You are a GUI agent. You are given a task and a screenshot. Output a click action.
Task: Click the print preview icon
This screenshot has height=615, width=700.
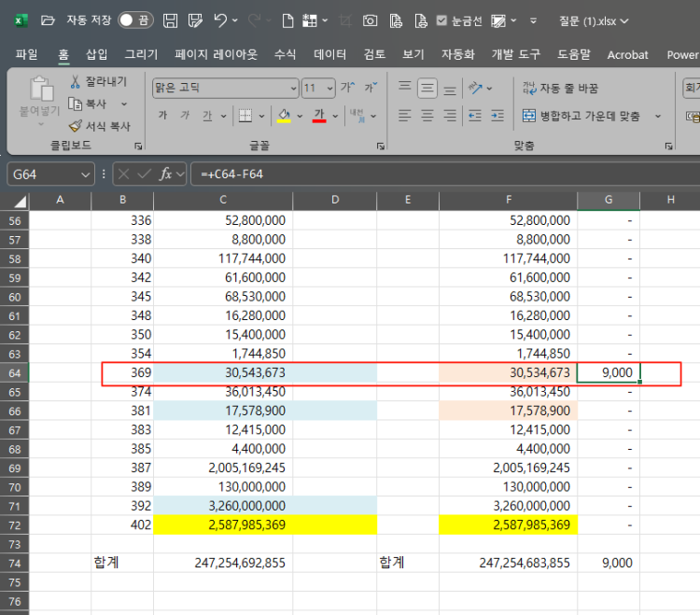(396, 21)
